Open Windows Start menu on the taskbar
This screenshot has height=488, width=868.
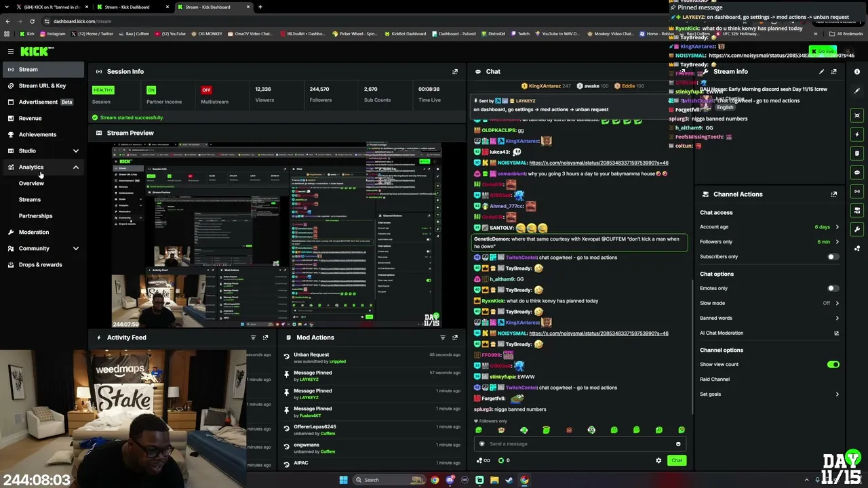point(343,480)
